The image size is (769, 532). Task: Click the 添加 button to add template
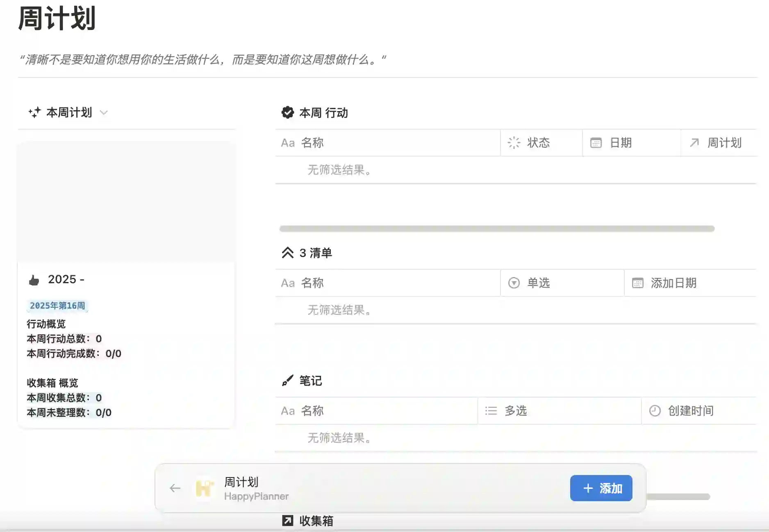pyautogui.click(x=601, y=488)
